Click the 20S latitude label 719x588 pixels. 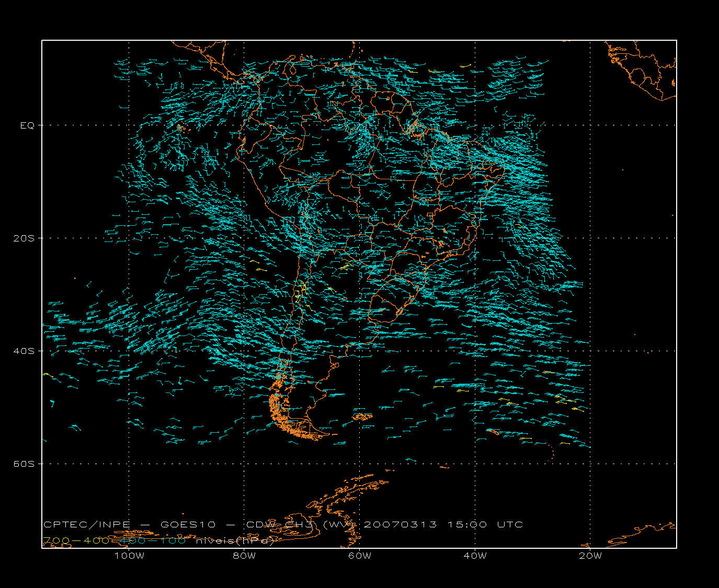tap(24, 238)
